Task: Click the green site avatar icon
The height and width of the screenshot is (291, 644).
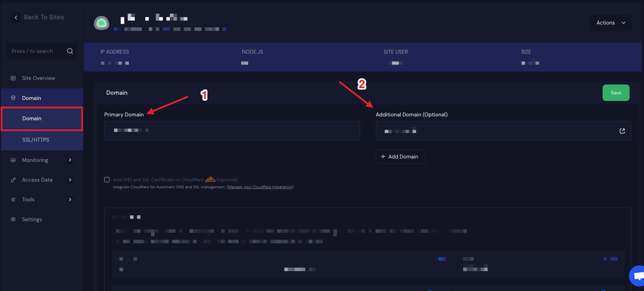Action: (101, 23)
